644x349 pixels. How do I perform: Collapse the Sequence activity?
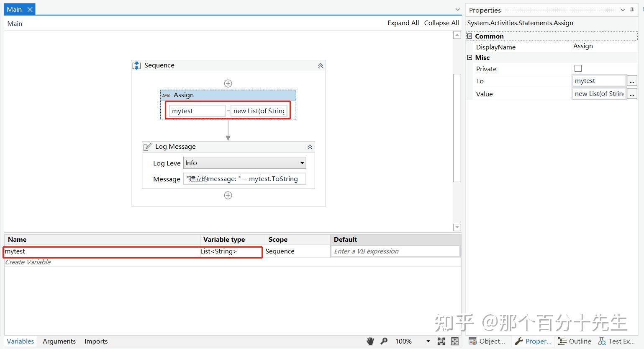pyautogui.click(x=321, y=66)
